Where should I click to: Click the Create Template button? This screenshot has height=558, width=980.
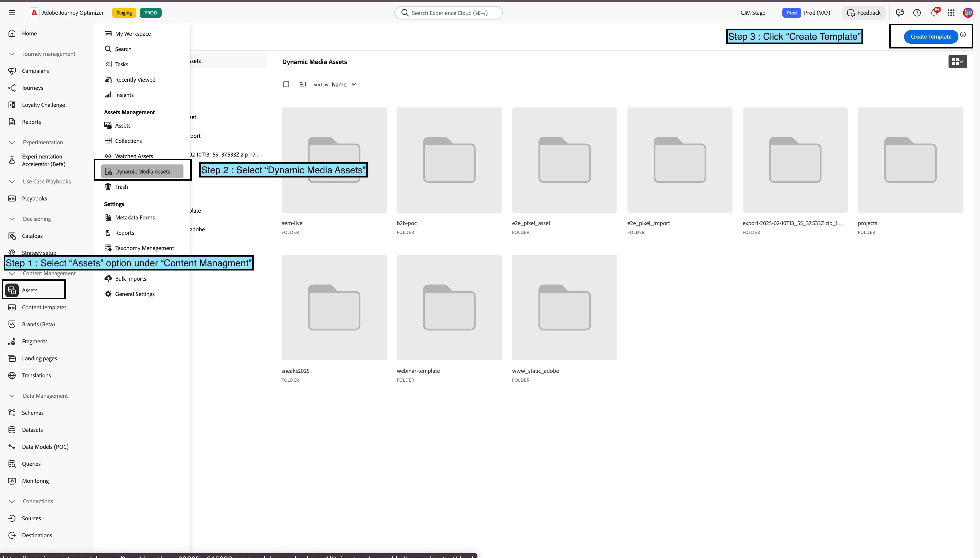931,37
